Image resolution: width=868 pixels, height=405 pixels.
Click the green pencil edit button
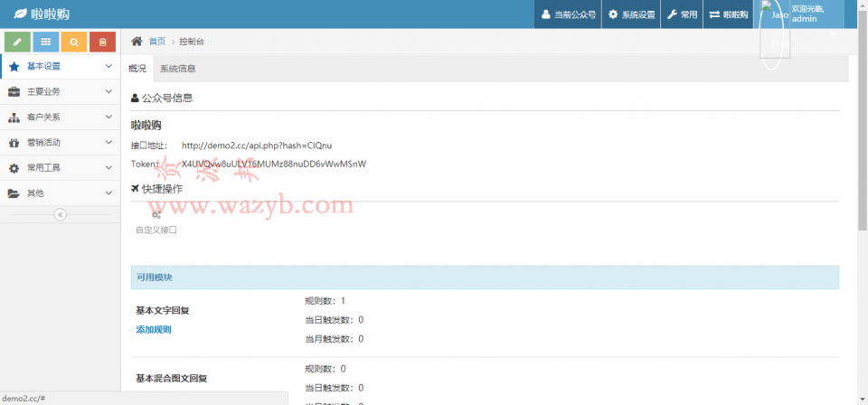pos(18,42)
